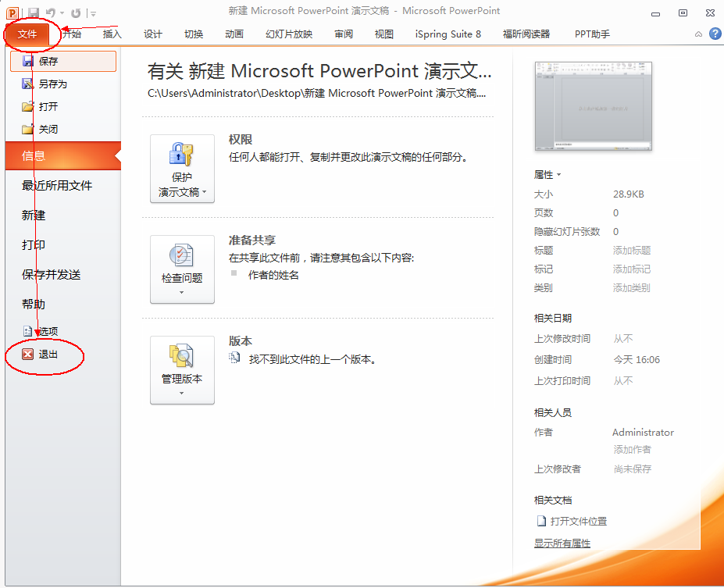
Task: Switch to the 视图 ribbon tab
Action: click(383, 34)
